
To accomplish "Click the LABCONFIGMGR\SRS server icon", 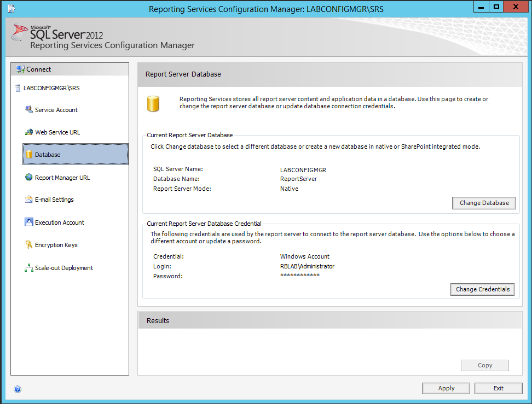I will coord(18,88).
